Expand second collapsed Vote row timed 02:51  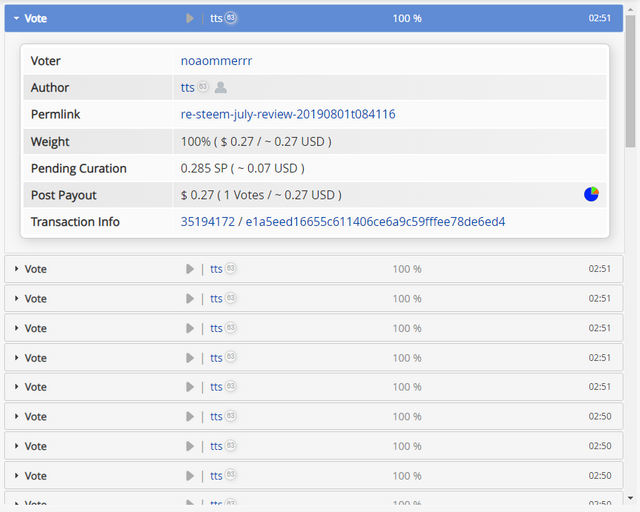(313, 298)
